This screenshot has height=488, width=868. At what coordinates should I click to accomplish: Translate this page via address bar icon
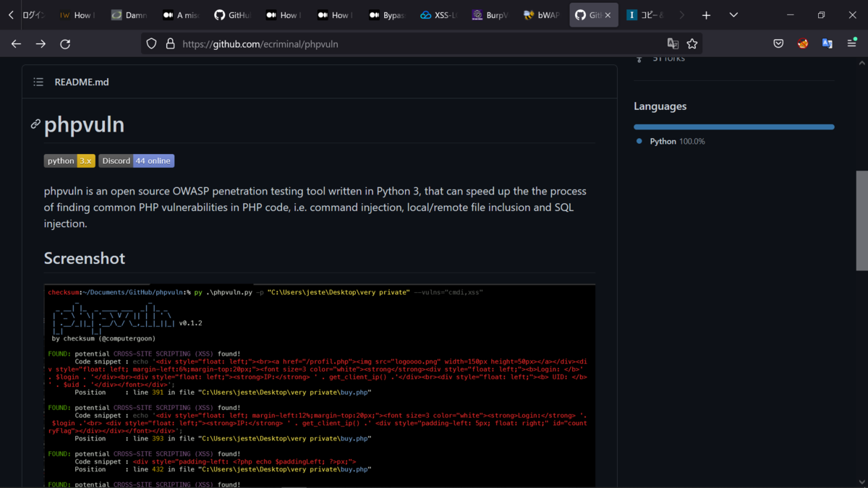click(x=673, y=44)
